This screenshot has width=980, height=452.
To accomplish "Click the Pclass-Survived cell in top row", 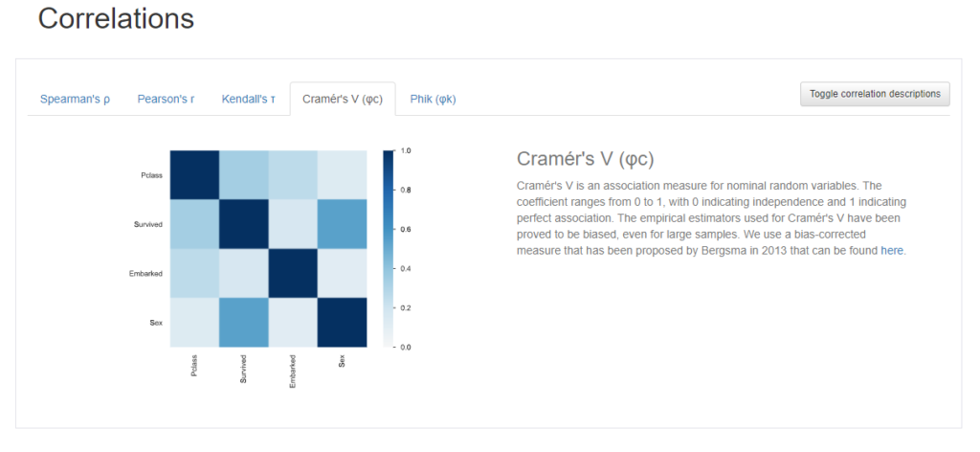I will (244, 175).
